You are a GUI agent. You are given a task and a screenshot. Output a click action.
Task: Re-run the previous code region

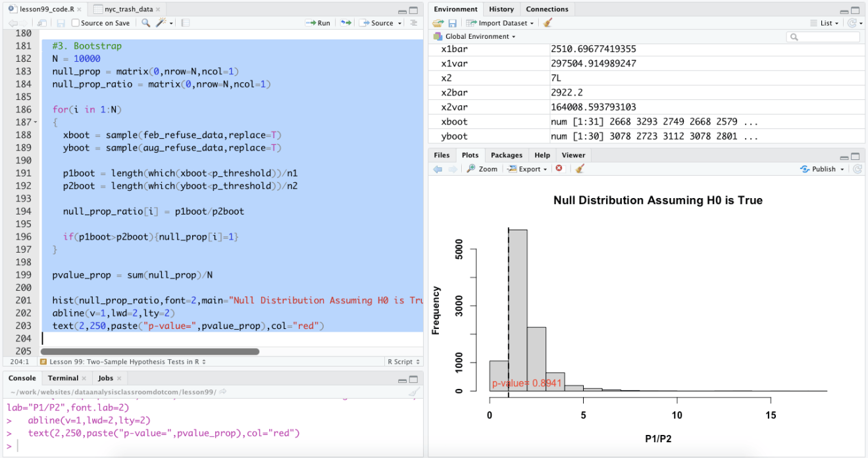[345, 23]
